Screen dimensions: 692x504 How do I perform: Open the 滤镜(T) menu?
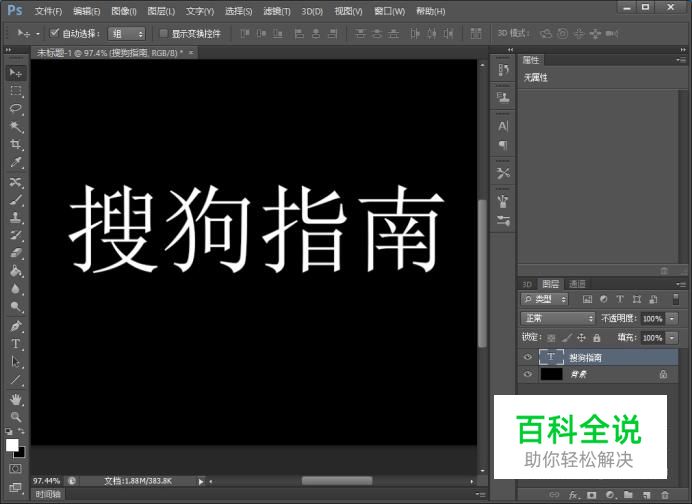(277, 11)
